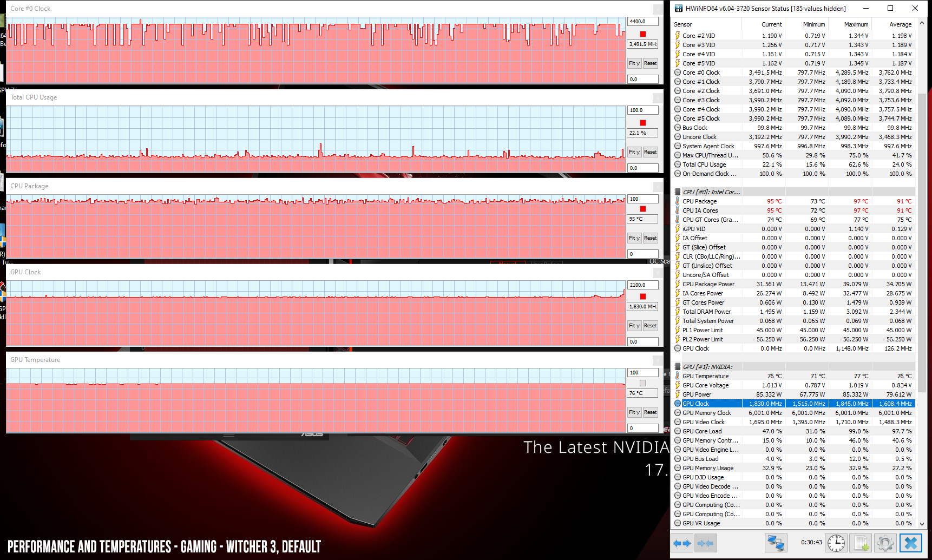
Task: Click circle icon beside GPU VR Usage
Action: (678, 523)
